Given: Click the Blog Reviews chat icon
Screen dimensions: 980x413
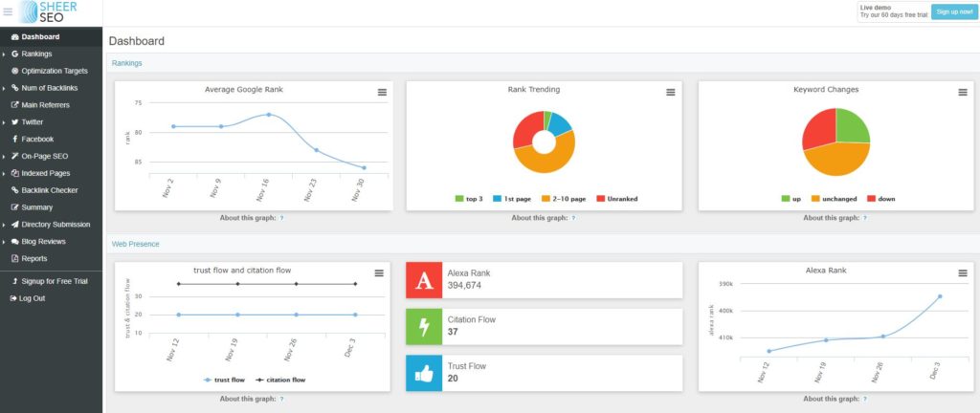Looking at the screenshot, I should tap(15, 242).
